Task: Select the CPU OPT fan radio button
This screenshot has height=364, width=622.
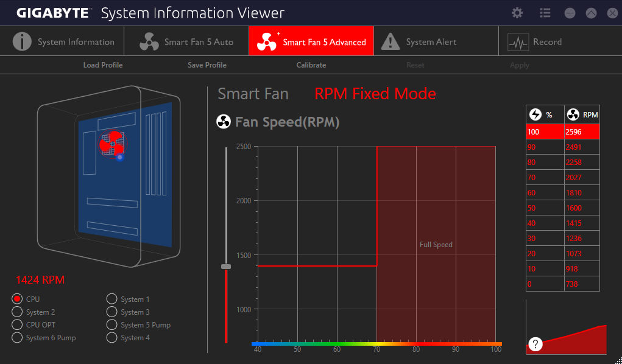Action: pyautogui.click(x=17, y=324)
